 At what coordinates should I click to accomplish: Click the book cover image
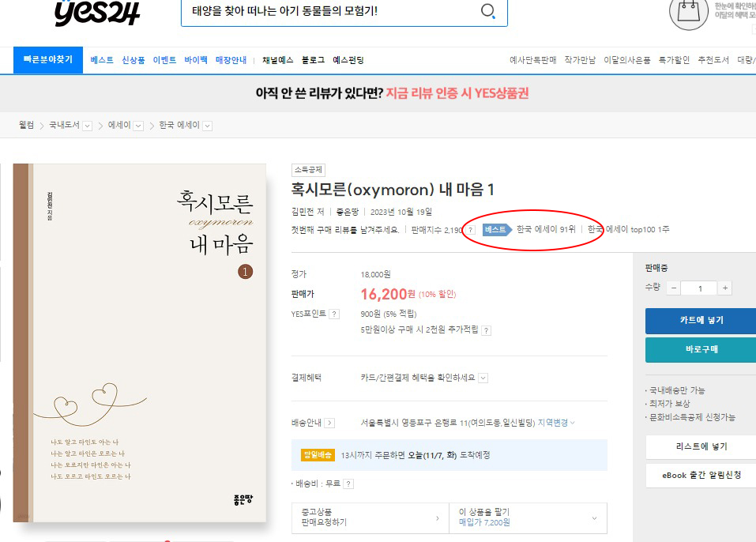coord(140,342)
